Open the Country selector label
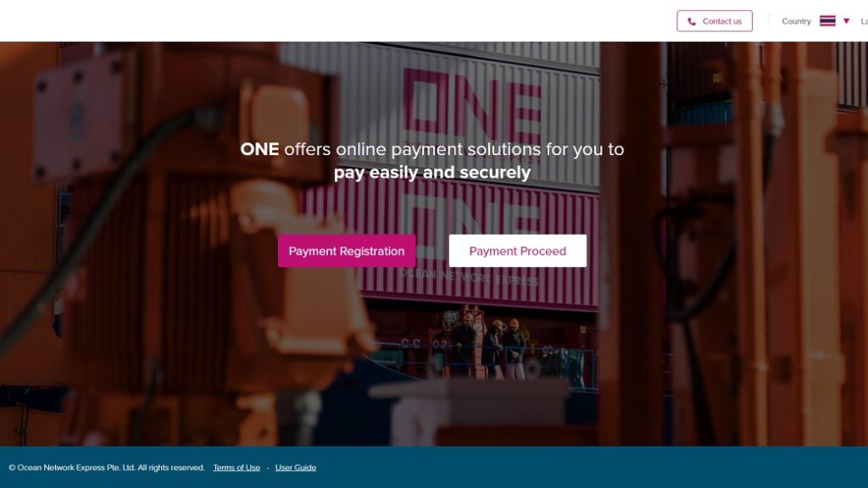Viewport: 868px width, 488px height. (x=796, y=21)
